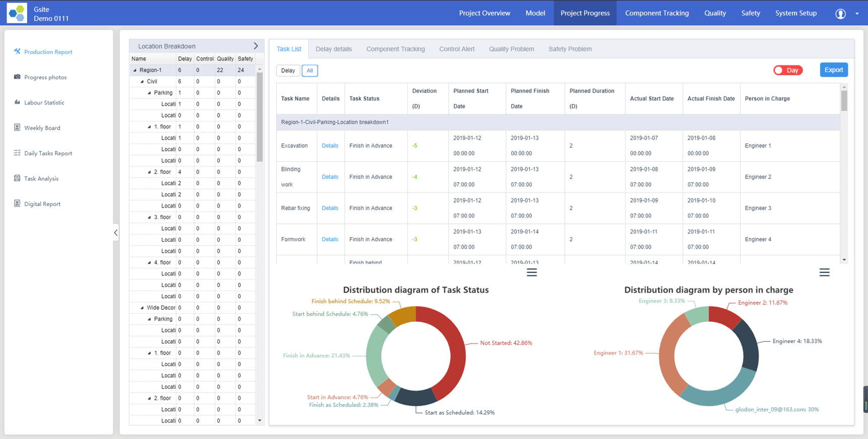The image size is (868, 439).
Task: Click the Weekly Board icon
Action: (17, 127)
